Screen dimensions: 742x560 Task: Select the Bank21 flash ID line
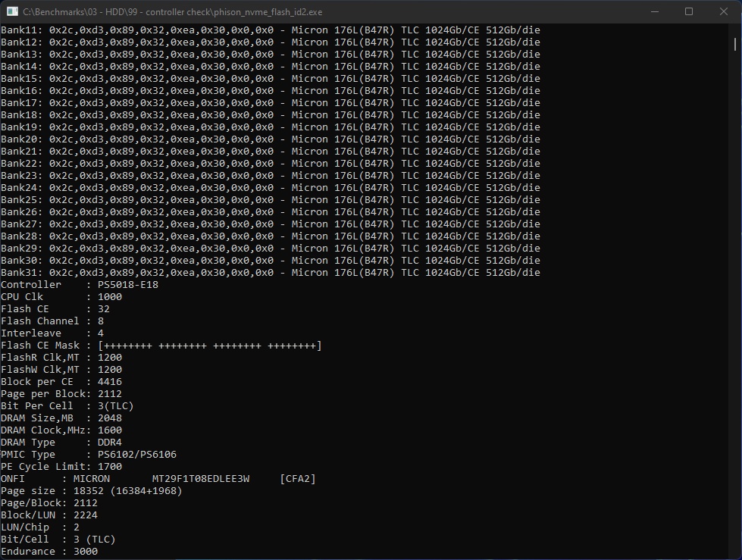271,152
